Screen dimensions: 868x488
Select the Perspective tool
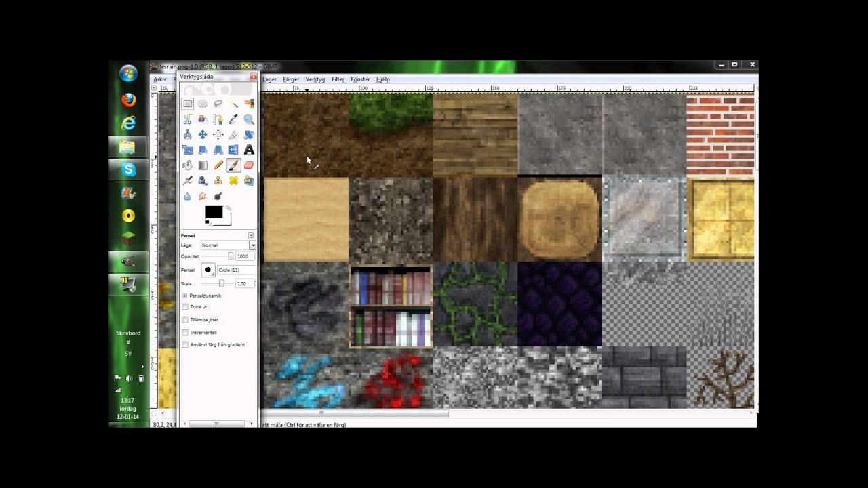click(218, 150)
